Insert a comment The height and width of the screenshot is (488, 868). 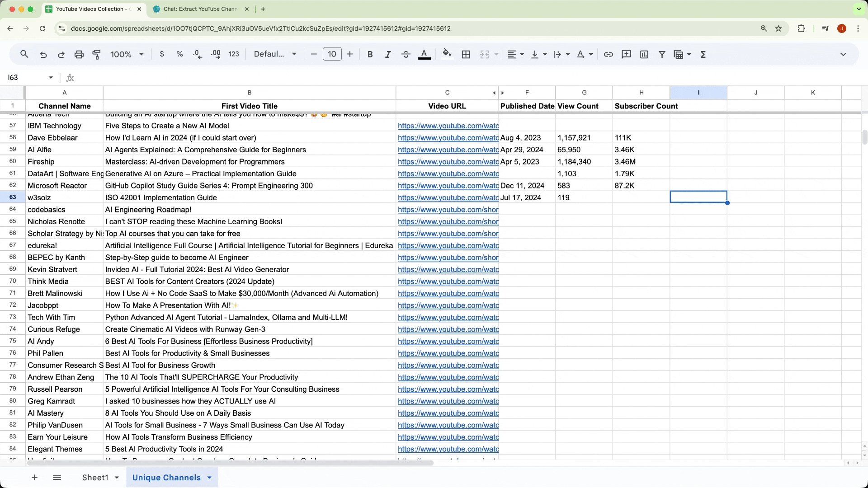coord(626,54)
